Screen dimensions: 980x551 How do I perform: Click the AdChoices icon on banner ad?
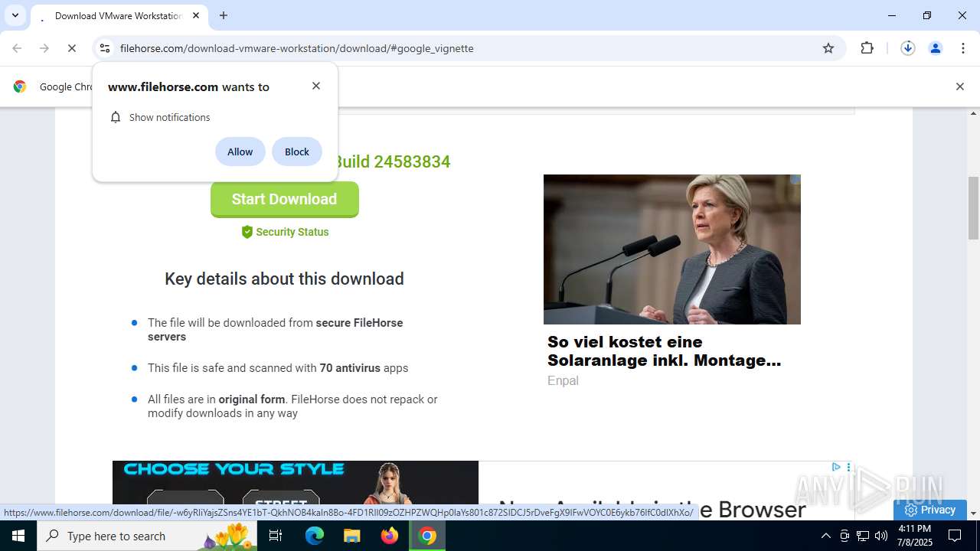click(x=836, y=467)
